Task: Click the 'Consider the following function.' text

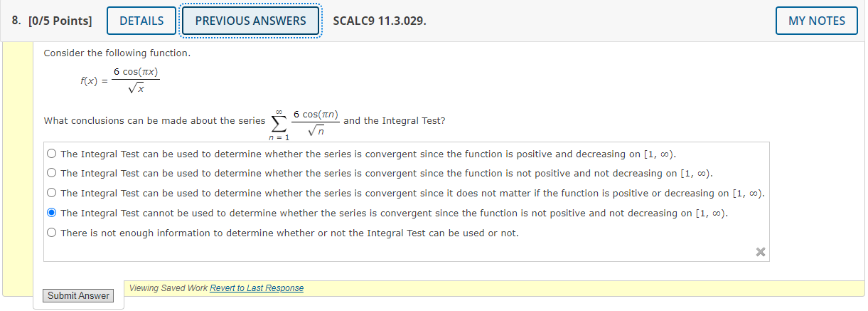Action: 117,53
